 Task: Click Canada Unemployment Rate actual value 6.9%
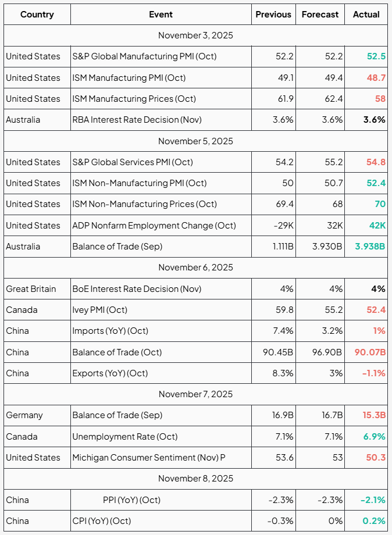click(x=374, y=437)
